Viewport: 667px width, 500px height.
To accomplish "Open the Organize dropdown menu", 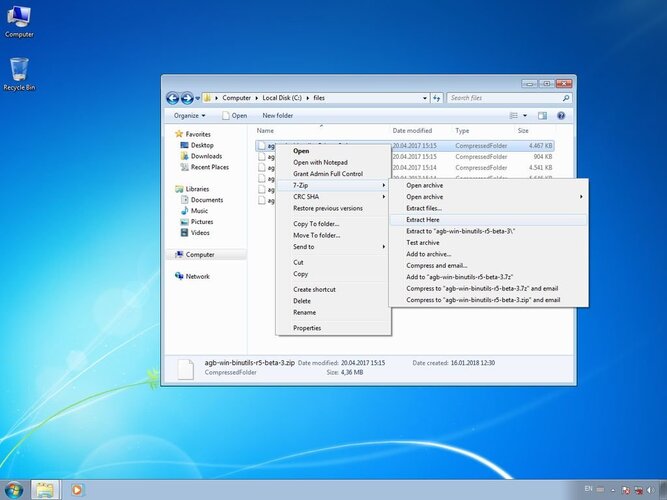I will coord(189,116).
